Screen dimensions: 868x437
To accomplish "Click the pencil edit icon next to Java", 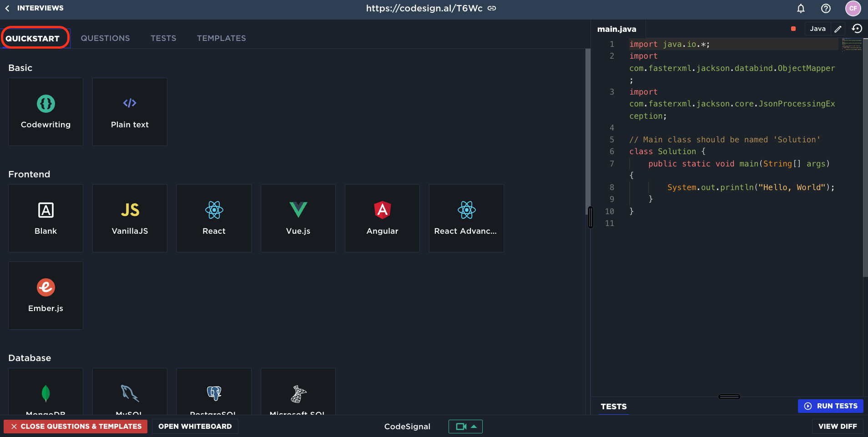I will tap(838, 29).
